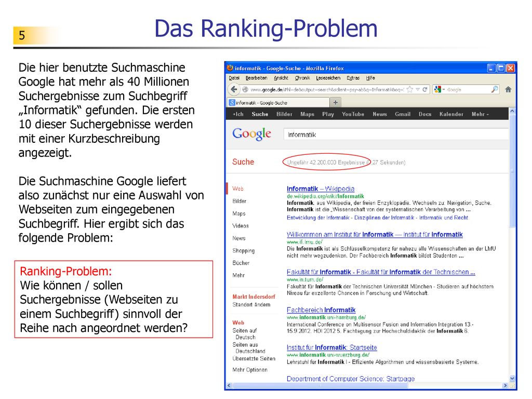Open the address bar history dropdown arrow

(x=418, y=89)
